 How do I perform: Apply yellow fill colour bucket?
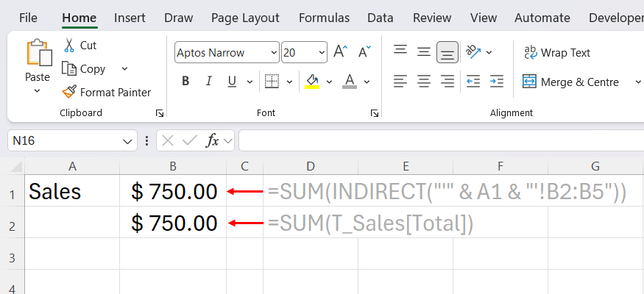point(312,82)
